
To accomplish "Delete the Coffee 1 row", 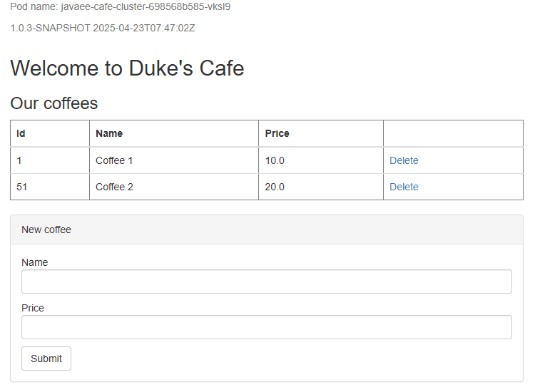I will 404,160.
